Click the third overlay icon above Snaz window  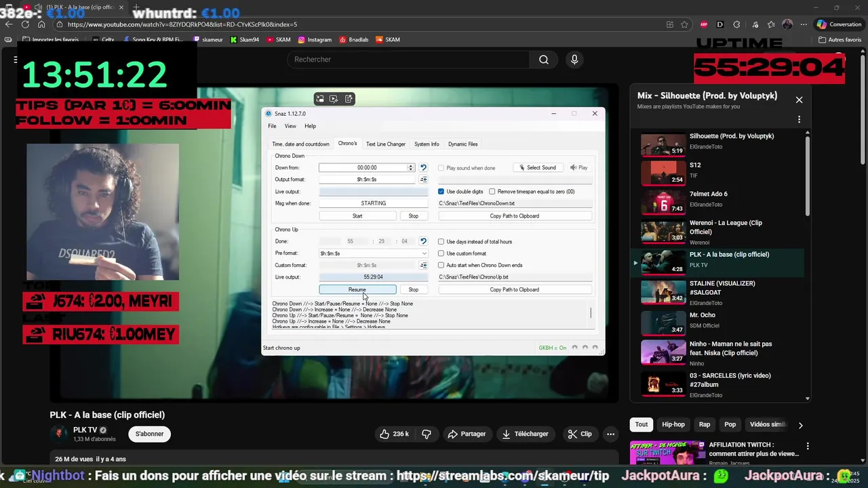(x=349, y=99)
